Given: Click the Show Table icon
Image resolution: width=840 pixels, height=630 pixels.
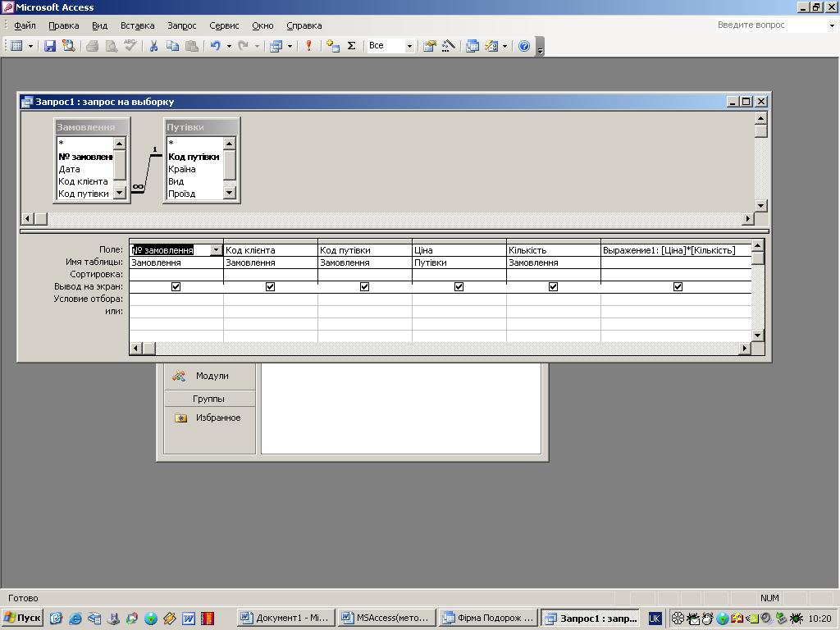Looking at the screenshot, I should click(x=333, y=46).
